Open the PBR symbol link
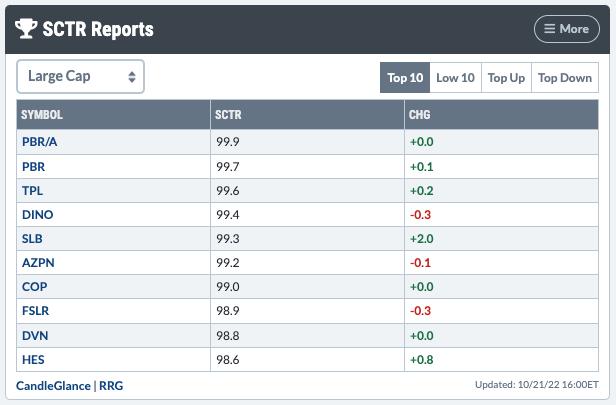 point(32,165)
